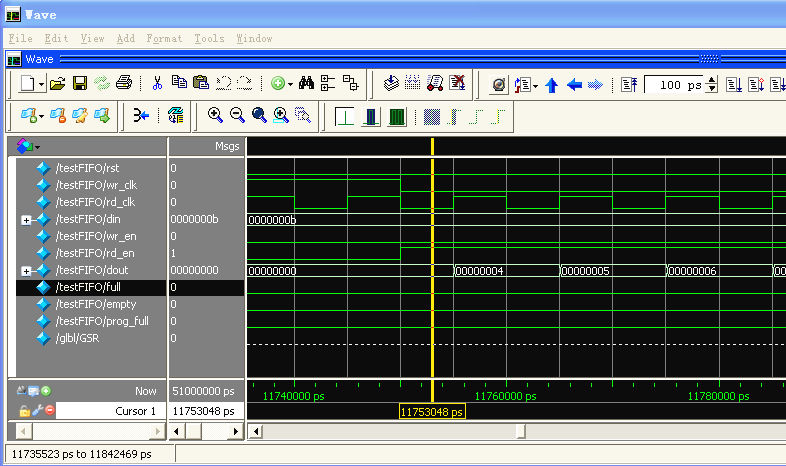Expand the /testFIFO/dout signal bus
Screen dimensions: 786x466
[x=27, y=271]
